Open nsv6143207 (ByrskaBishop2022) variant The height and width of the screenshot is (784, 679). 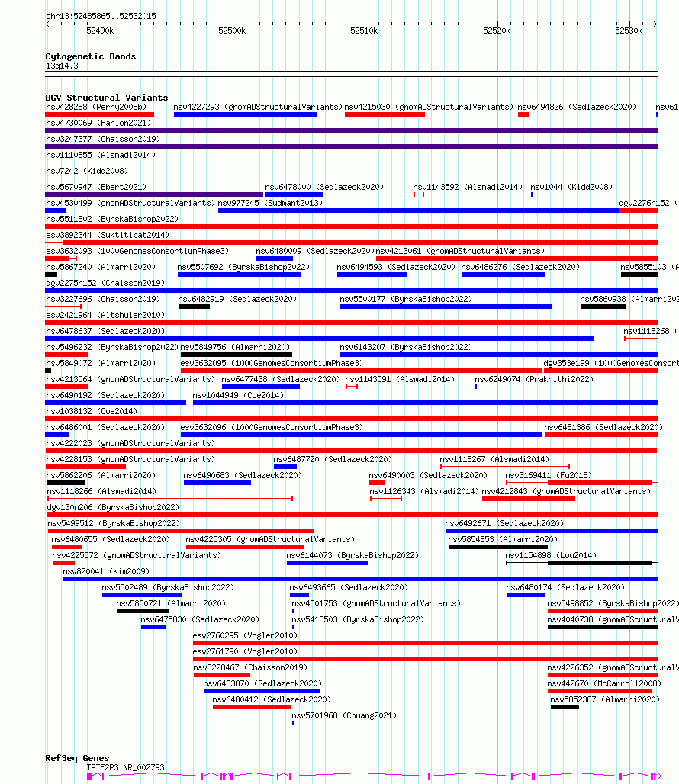pos(498,355)
